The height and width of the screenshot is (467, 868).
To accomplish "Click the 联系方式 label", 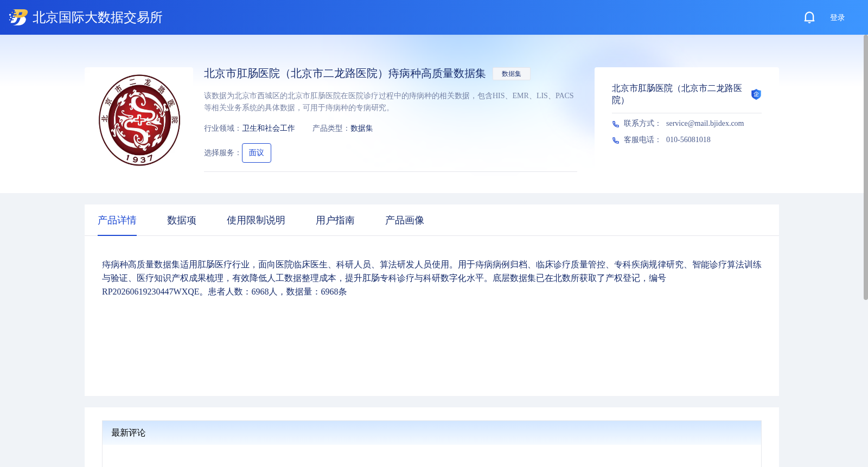I will click(642, 124).
